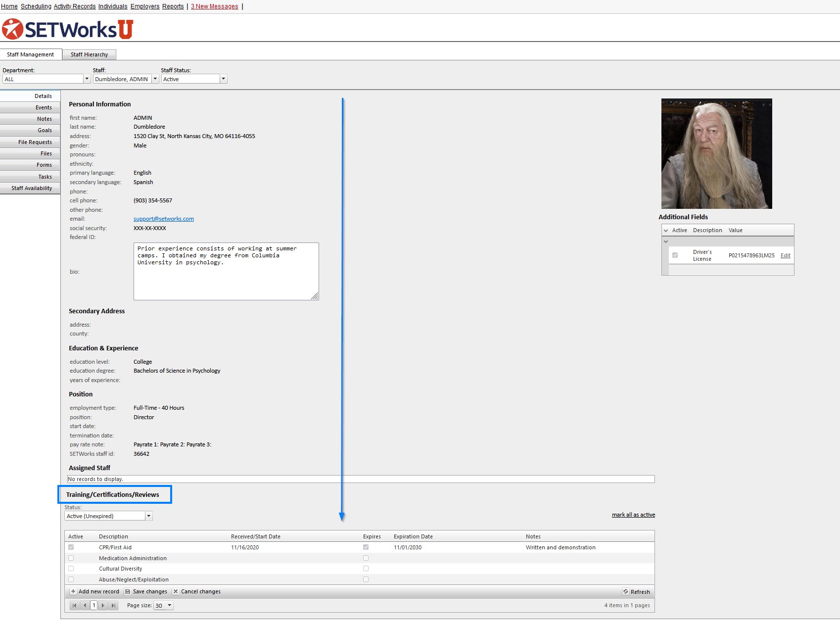Select the Events side tab
The width and height of the screenshot is (840, 628).
click(30, 107)
